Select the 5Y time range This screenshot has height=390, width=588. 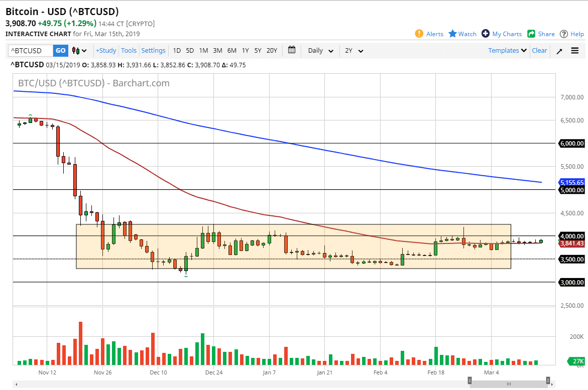pos(258,50)
